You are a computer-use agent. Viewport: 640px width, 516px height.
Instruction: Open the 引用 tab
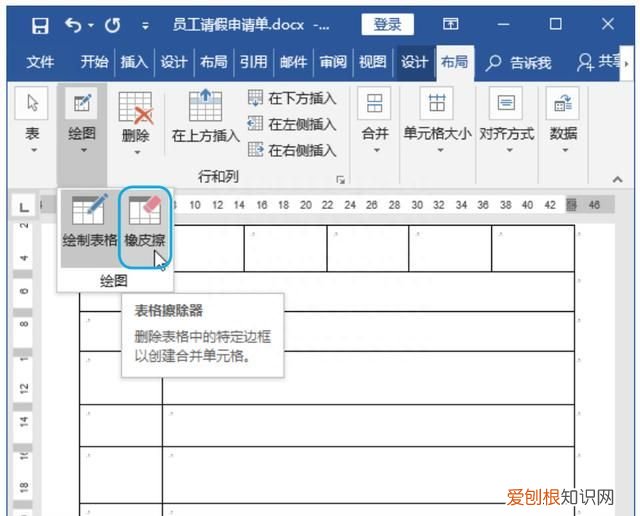tap(253, 62)
